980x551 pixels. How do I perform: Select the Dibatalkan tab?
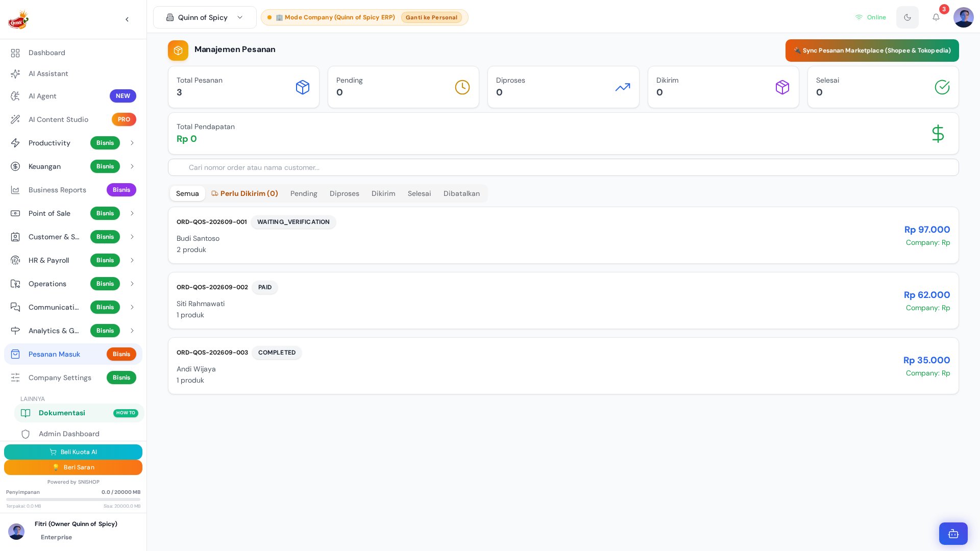(x=461, y=193)
